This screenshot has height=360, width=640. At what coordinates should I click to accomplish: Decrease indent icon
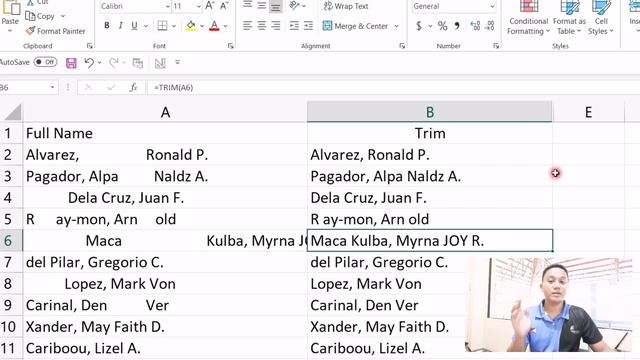point(294,26)
